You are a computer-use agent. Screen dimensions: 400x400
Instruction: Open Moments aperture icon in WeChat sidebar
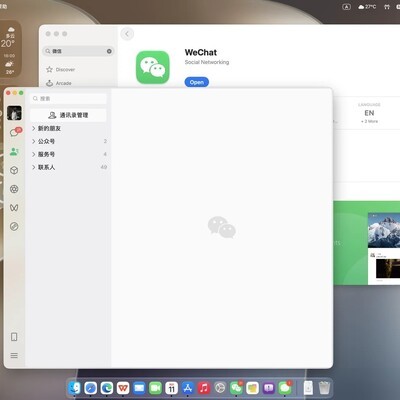pyautogui.click(x=14, y=189)
